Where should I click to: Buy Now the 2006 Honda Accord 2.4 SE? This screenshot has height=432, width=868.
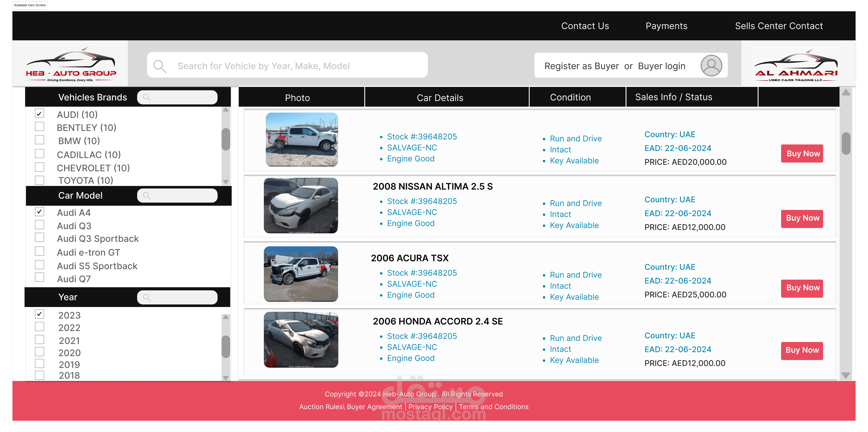point(802,350)
